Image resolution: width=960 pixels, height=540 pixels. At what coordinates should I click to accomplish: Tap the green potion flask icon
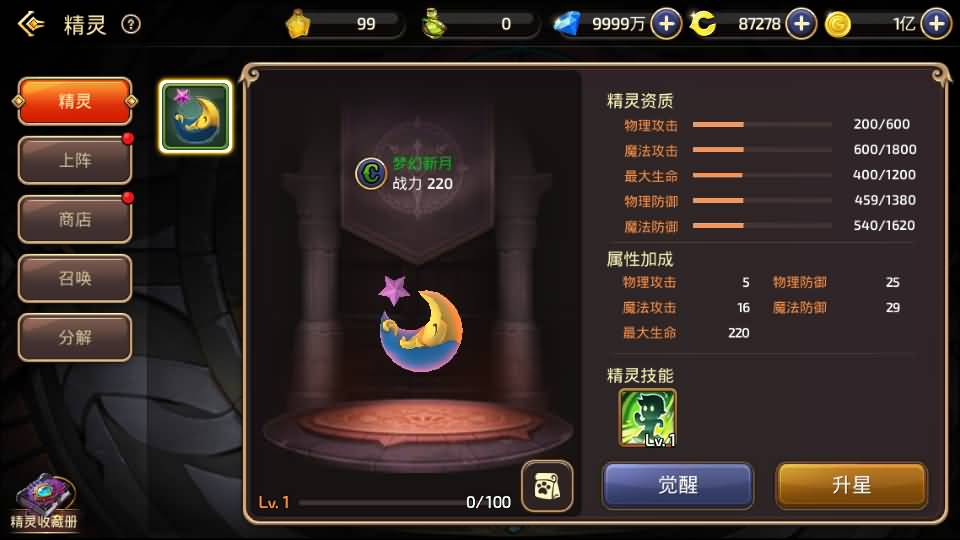click(434, 24)
